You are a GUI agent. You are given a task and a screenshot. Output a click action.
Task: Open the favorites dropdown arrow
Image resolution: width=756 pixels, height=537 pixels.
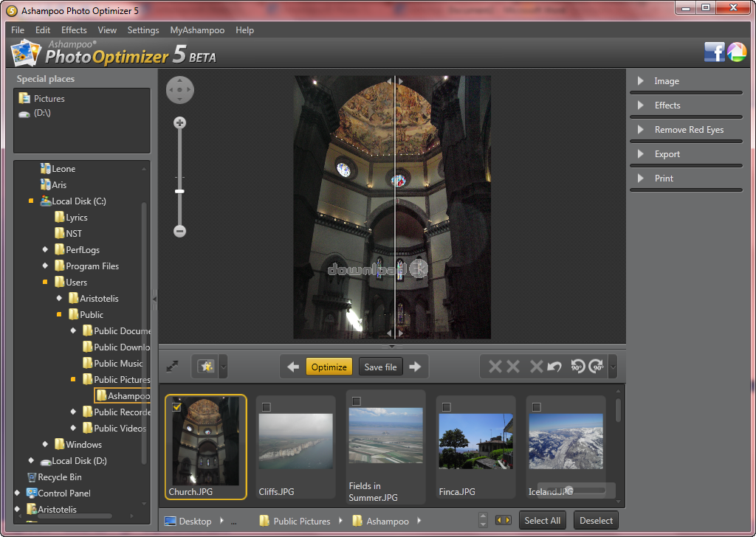[223, 367]
